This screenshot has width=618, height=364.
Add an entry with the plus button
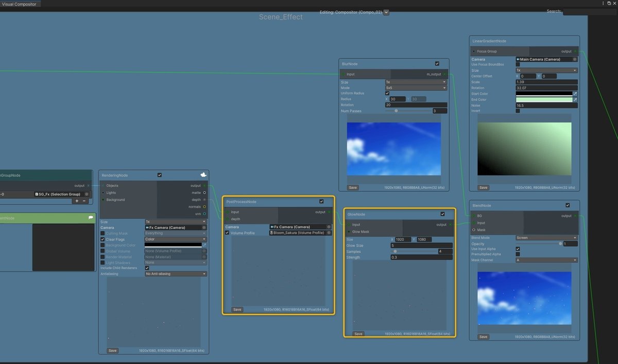(77, 201)
